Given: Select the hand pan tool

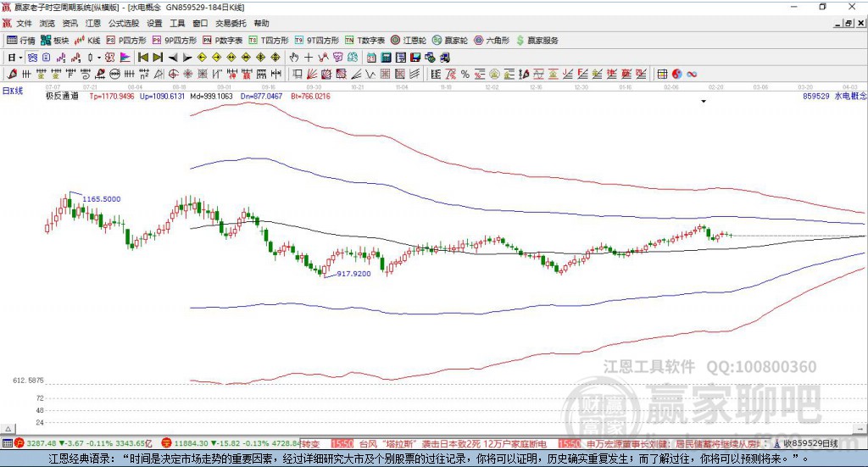Looking at the screenshot, I should [x=294, y=58].
